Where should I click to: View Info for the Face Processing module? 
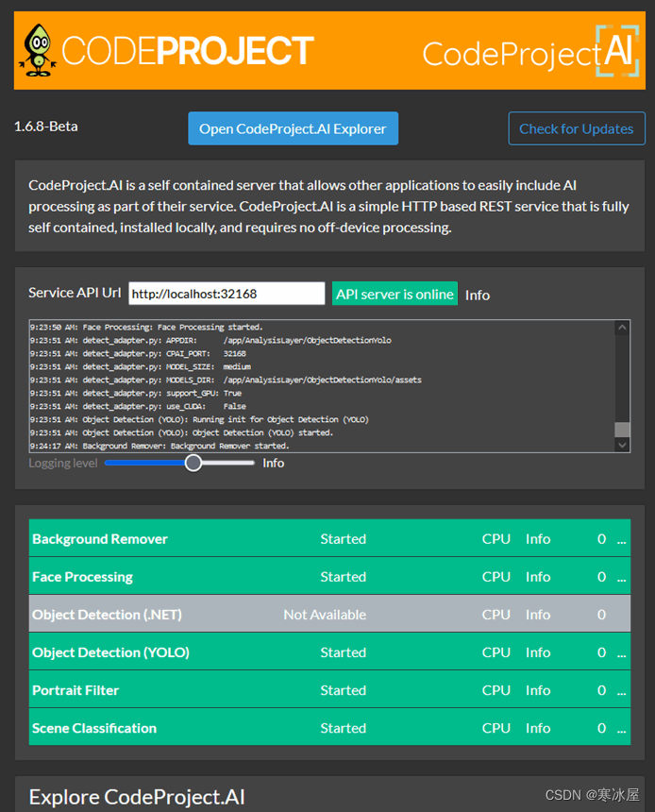[538, 576]
